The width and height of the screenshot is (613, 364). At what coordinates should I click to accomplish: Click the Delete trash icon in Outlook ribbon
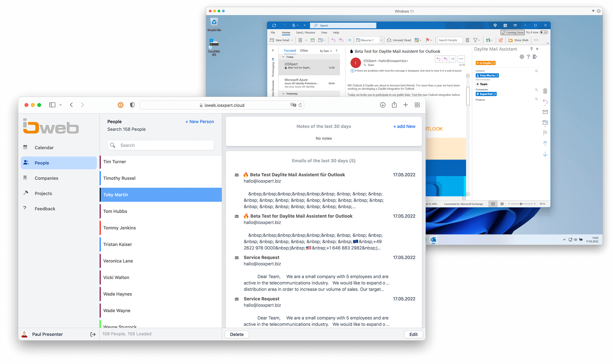[300, 40]
